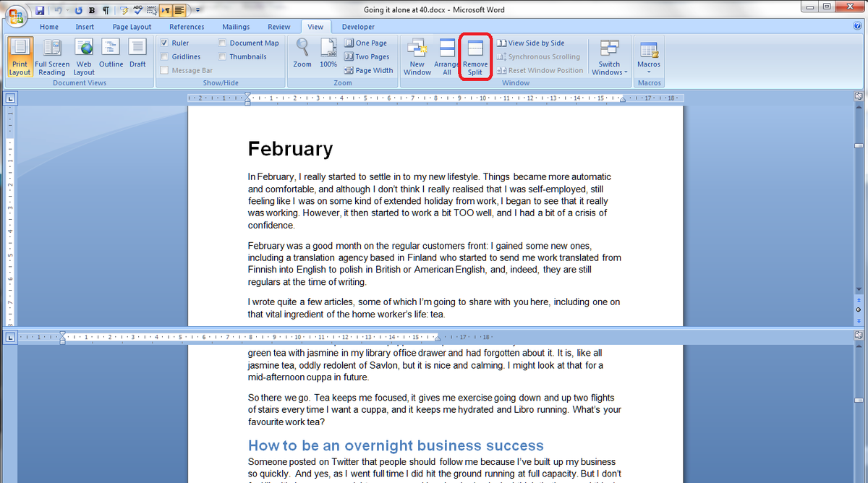Viewport: 868px width, 483px height.
Task: Apply bold via the Quick Access B icon
Action: (92, 11)
